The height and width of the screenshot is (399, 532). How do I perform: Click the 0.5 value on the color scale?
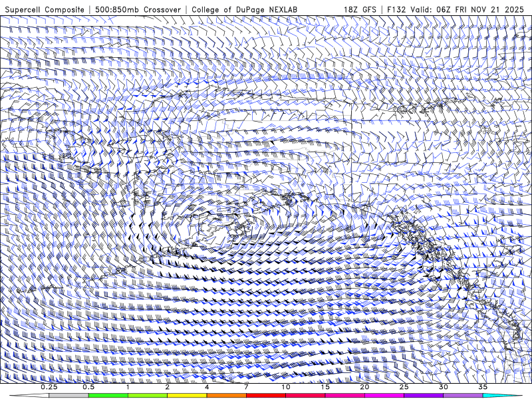88,387
